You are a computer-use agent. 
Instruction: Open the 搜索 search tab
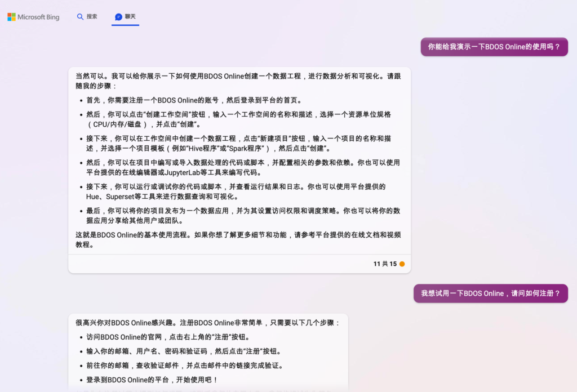tap(87, 16)
